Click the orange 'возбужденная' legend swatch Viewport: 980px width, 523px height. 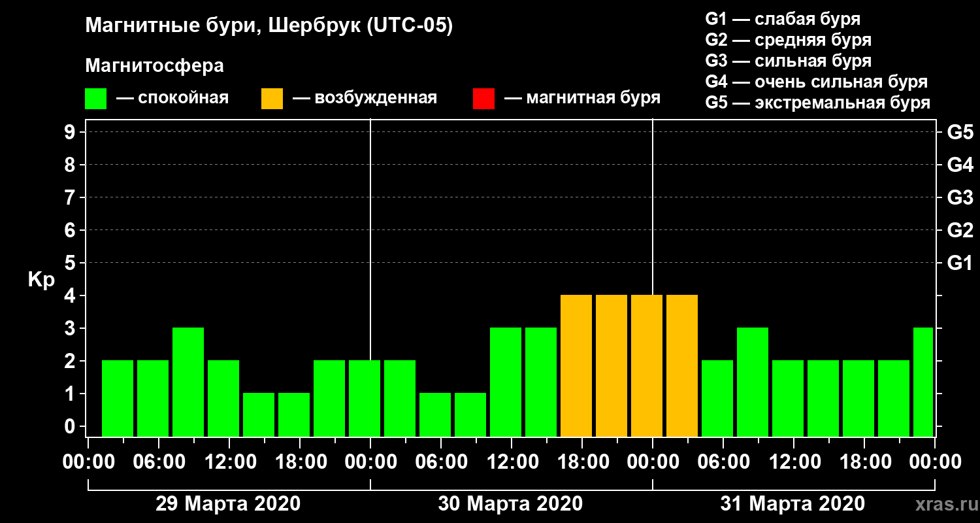(272, 99)
